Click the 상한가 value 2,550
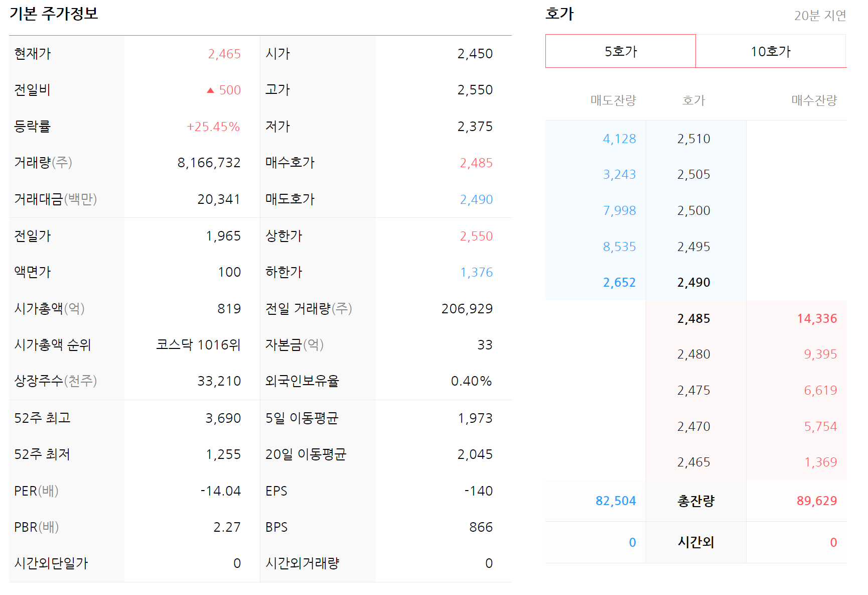 pos(476,236)
